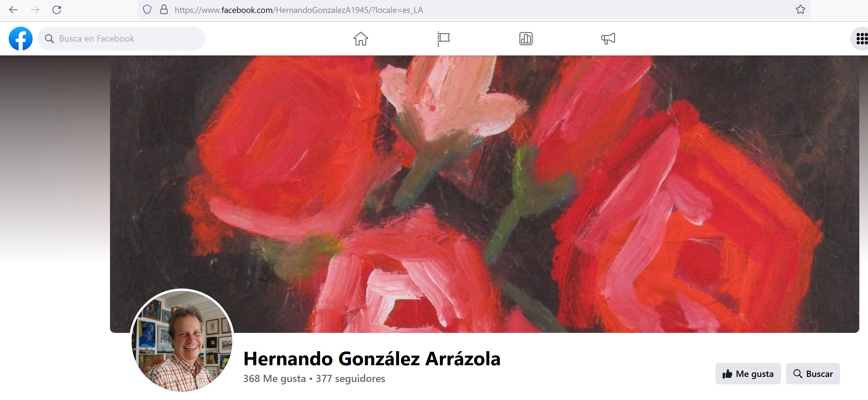
Task: View the 377 seguidores followers link
Action: [x=350, y=378]
